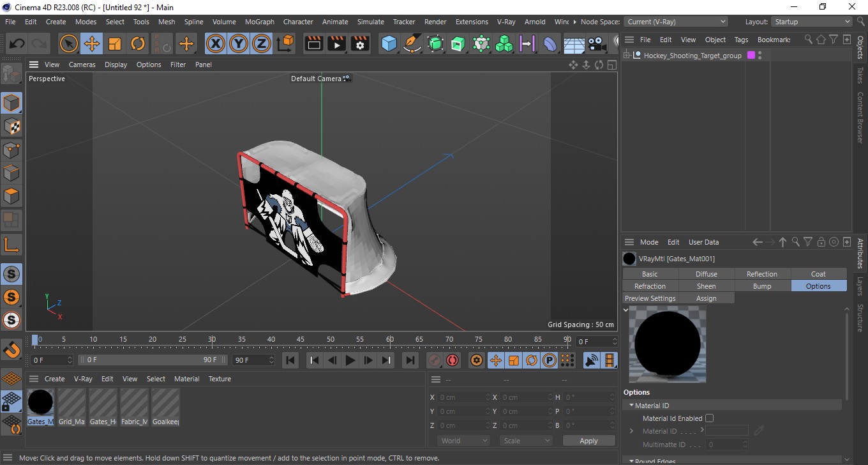The height and width of the screenshot is (465, 868).
Task: Click attribute manager back arrow
Action: (x=758, y=242)
